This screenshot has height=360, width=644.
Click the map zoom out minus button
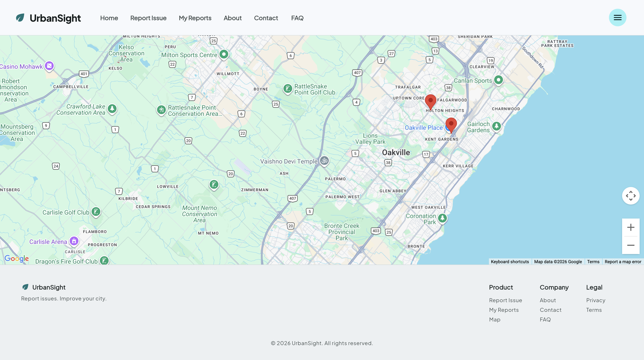click(630, 245)
